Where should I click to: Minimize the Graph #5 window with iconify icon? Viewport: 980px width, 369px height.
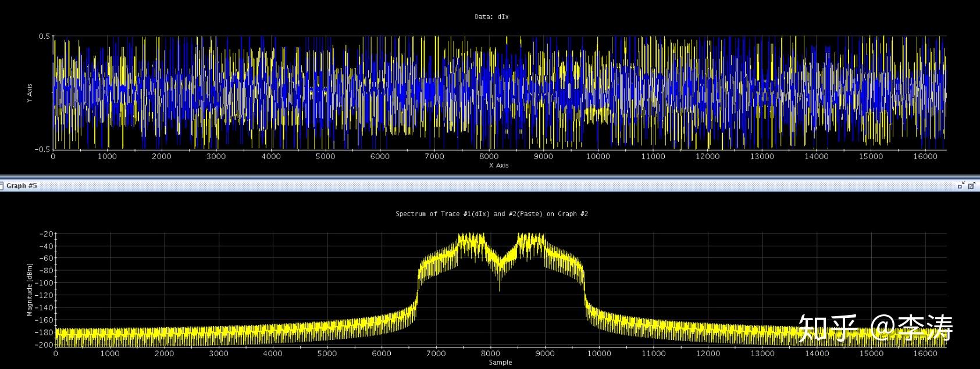[x=961, y=185]
